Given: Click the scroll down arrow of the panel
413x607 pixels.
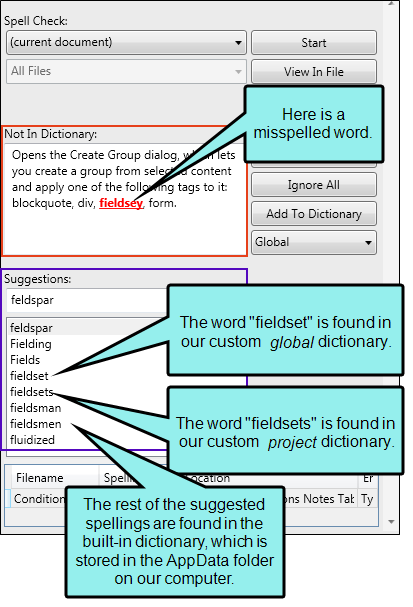Looking at the screenshot, I should coord(391,522).
